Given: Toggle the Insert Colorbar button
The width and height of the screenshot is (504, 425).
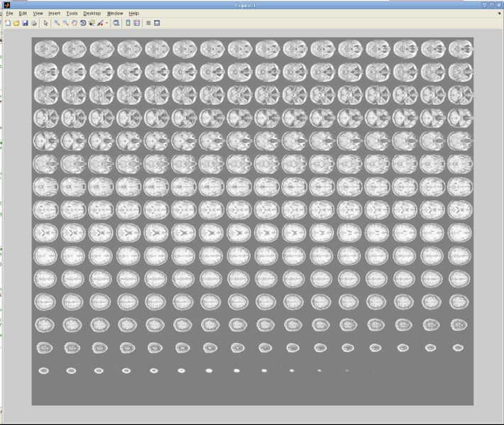Looking at the screenshot, I should click(x=128, y=23).
